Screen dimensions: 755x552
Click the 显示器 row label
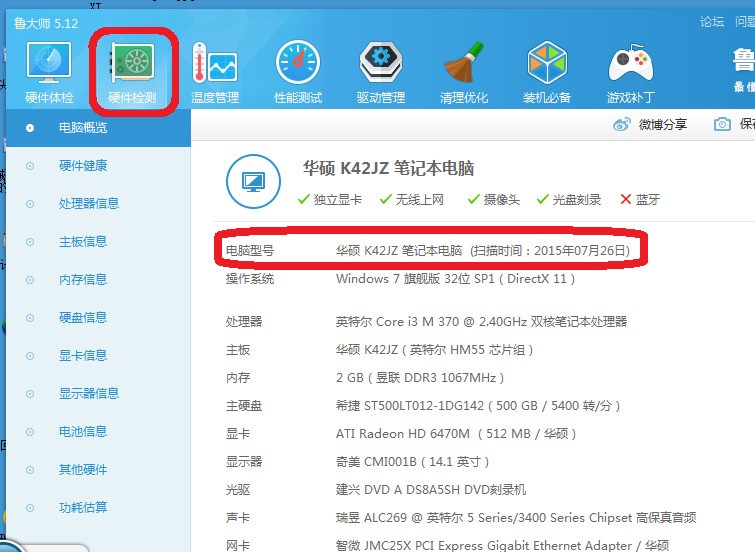244,462
